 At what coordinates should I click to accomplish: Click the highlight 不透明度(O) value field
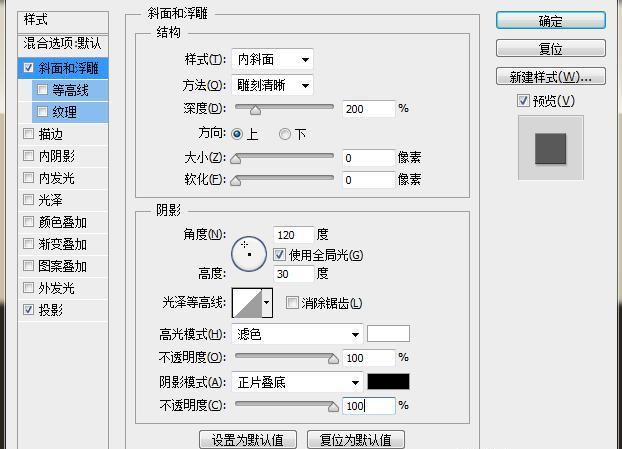click(369, 358)
